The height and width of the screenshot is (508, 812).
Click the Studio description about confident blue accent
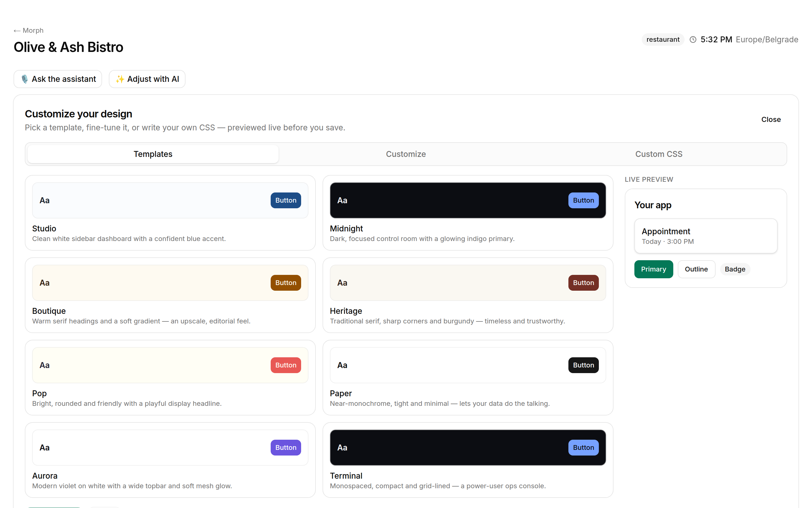pos(129,238)
